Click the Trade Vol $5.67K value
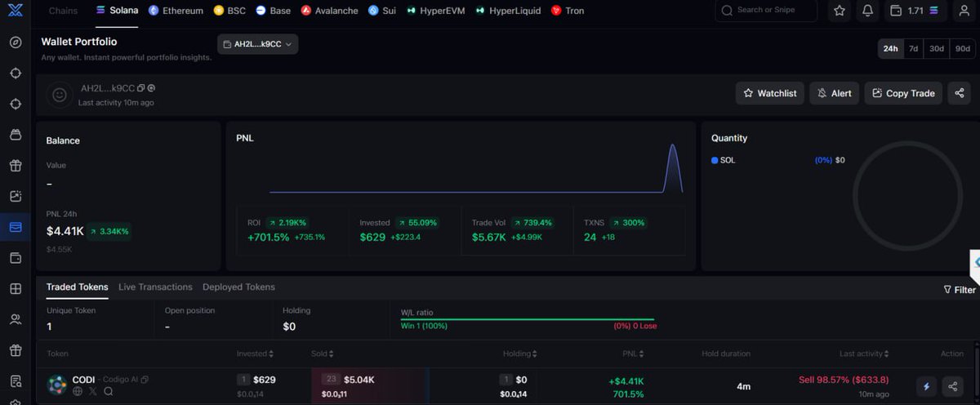Viewport: 980px width, 405px height. pos(488,237)
